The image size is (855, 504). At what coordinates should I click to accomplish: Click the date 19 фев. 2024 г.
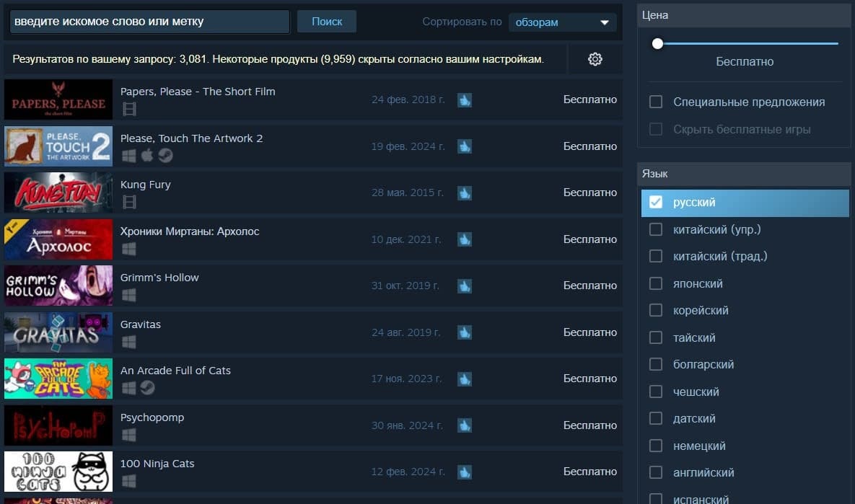[408, 146]
